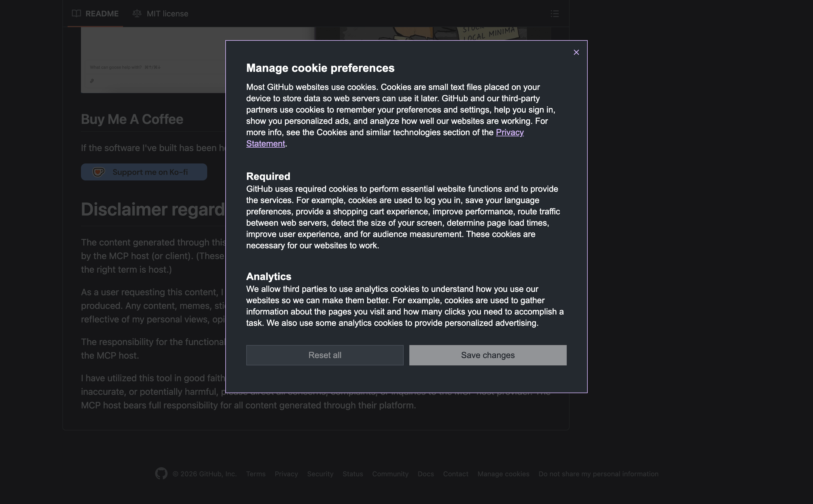Viewport: 813px width, 504px height.
Task: Click Support me on Ko-fi button
Action: tap(150, 172)
